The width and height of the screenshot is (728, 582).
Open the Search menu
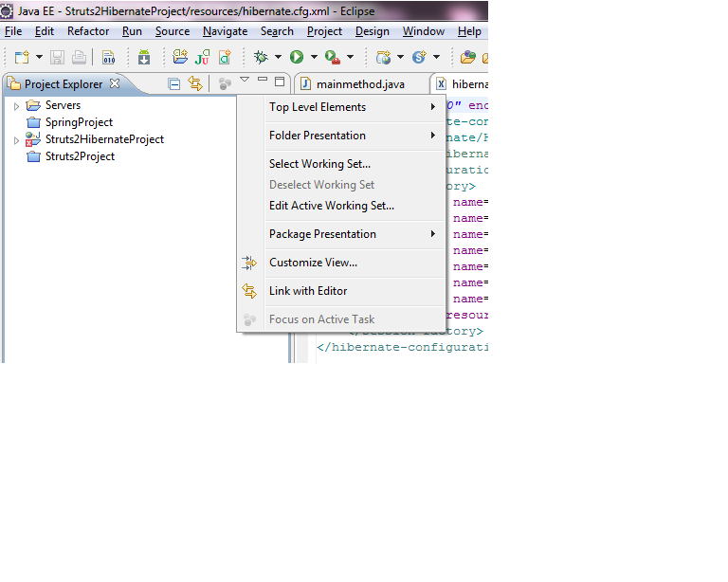277,31
